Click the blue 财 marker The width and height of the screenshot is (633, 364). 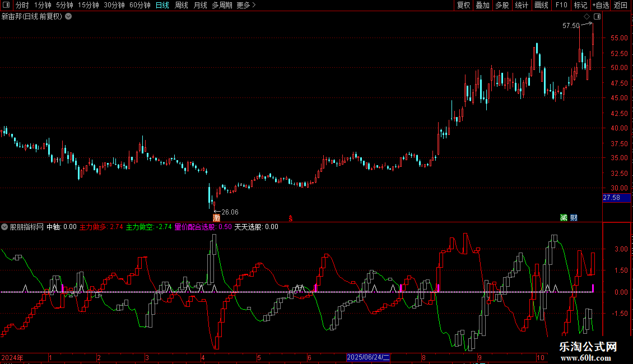(x=574, y=217)
